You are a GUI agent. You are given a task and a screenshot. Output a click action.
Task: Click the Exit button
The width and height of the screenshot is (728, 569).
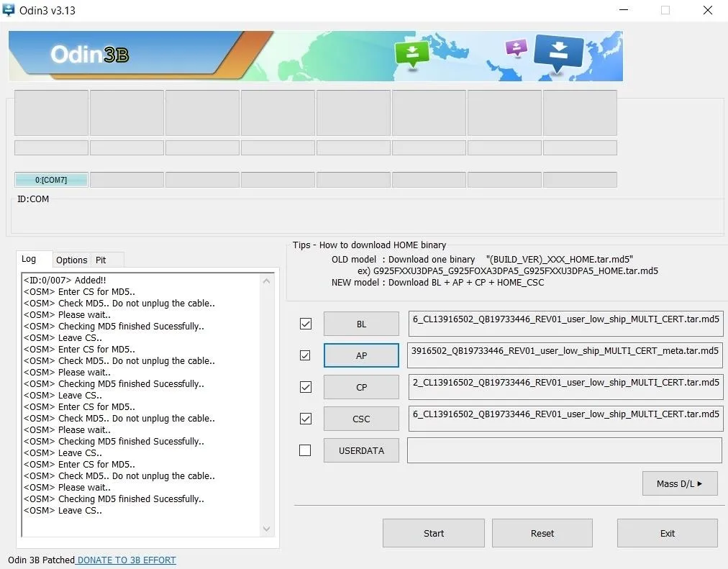coord(667,533)
